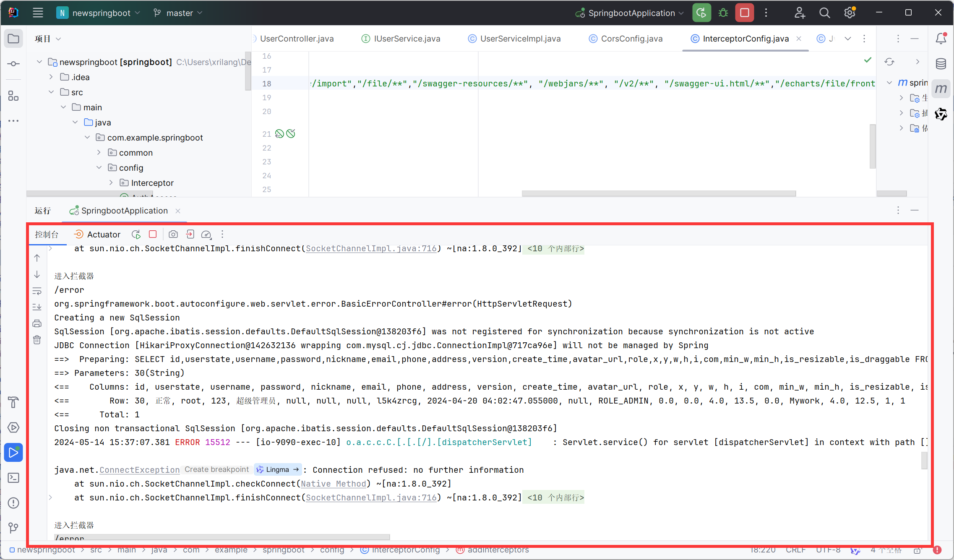Collapse the newspringboot root node
Screen dimensions: 954x560
coord(39,62)
